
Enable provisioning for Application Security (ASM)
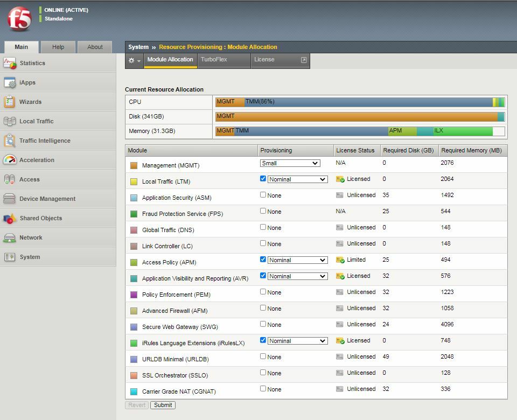click(x=263, y=194)
